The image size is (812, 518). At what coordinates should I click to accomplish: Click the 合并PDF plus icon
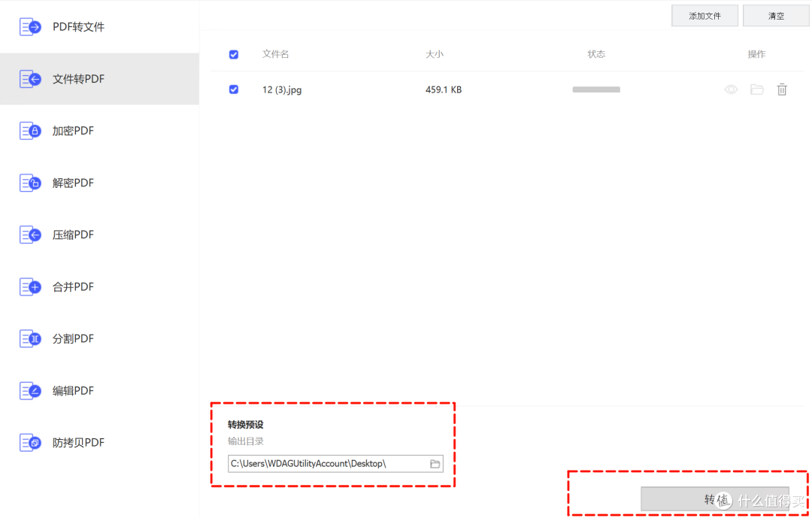coord(30,286)
